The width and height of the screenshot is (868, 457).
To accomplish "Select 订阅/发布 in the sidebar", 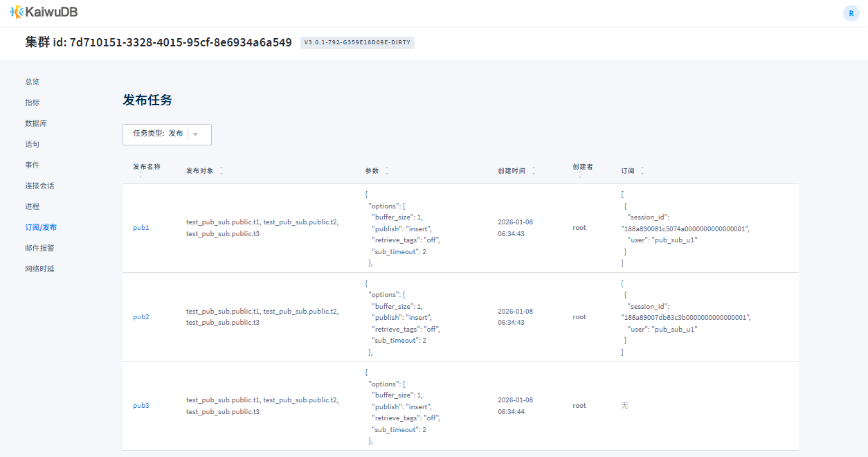I will point(41,227).
